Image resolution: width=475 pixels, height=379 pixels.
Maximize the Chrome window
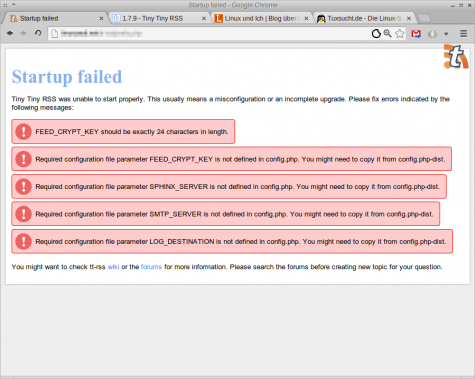(x=461, y=5)
